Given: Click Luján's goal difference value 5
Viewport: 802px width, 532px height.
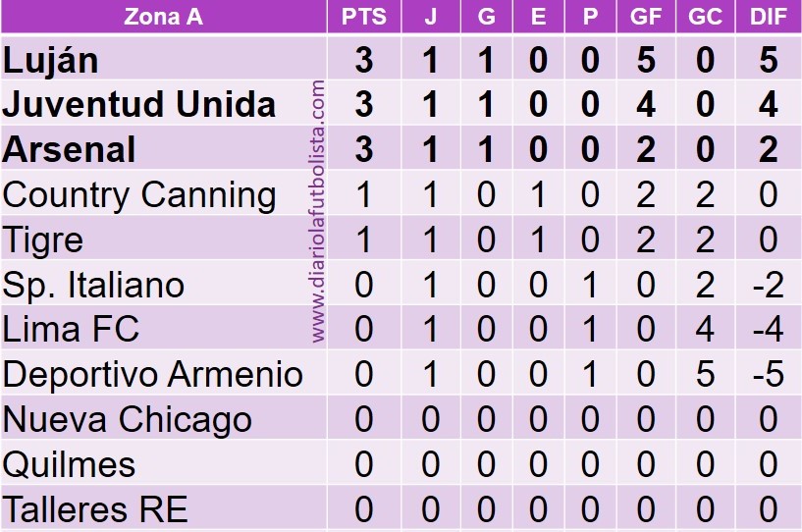Looking at the screenshot, I should coord(769,60).
